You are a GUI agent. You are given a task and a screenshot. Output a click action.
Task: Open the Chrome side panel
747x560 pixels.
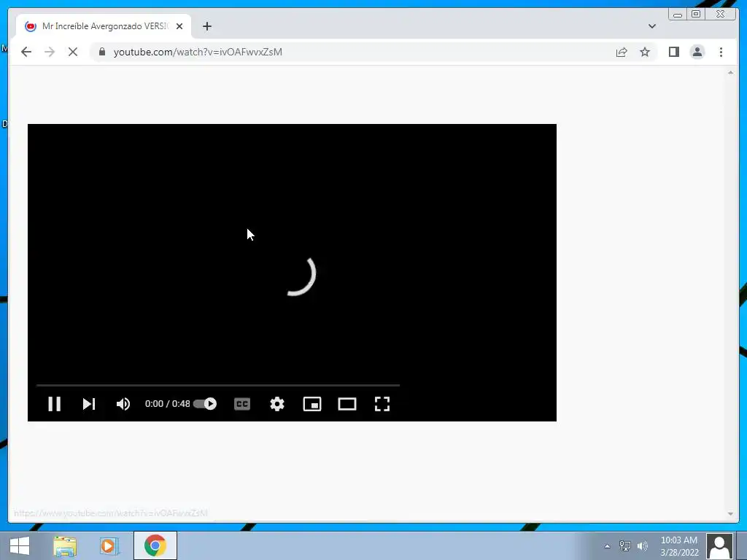[673, 52]
